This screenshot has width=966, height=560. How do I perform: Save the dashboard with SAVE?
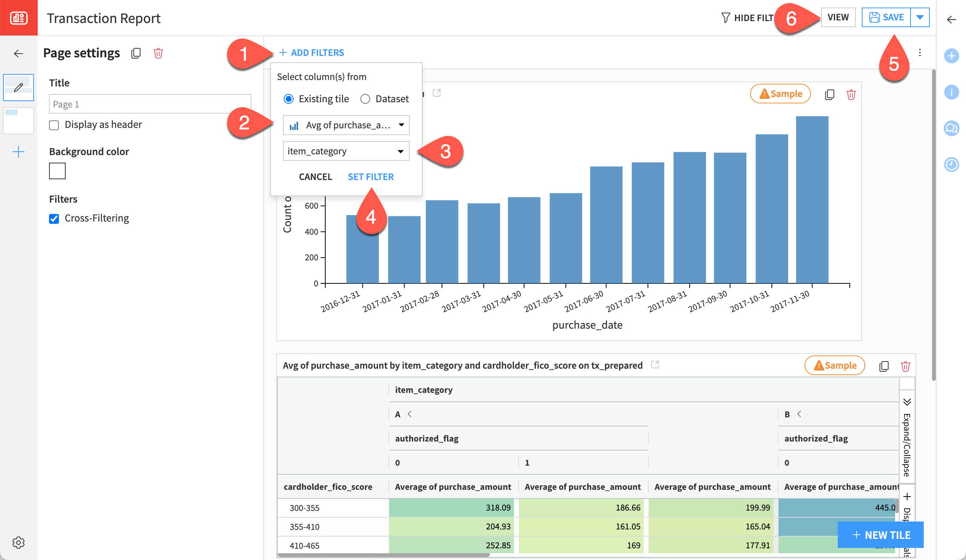[x=886, y=17]
